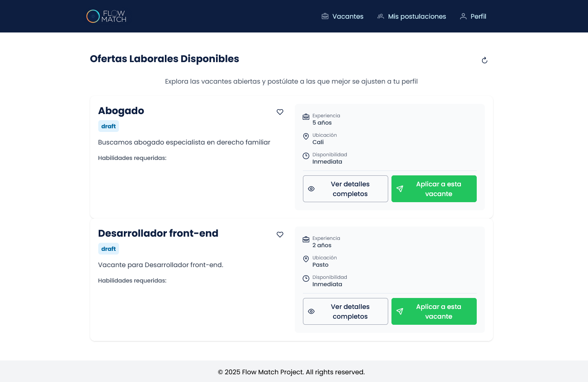Screen dimensions: 588x382
Task: Click the clock icon in the Desarrollador card
Action: tap(306, 278)
